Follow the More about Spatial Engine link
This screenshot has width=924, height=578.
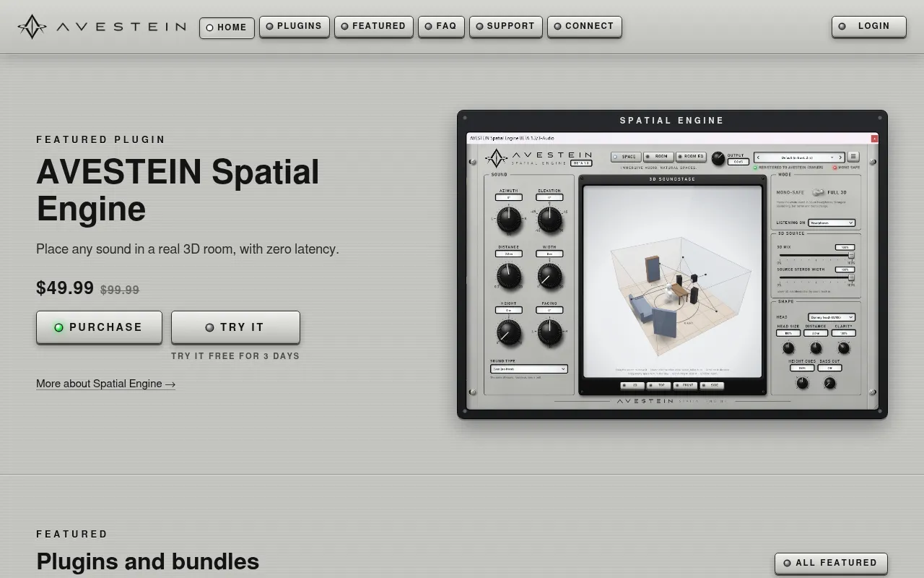(x=106, y=384)
